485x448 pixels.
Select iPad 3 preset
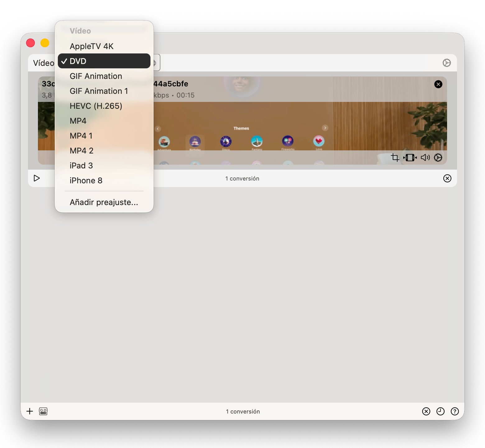pos(104,166)
